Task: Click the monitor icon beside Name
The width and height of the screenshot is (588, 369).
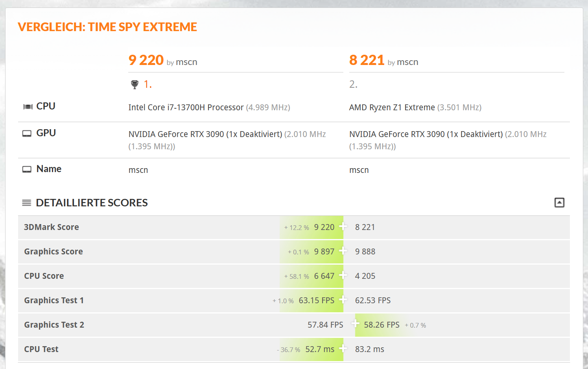Action: click(x=27, y=169)
